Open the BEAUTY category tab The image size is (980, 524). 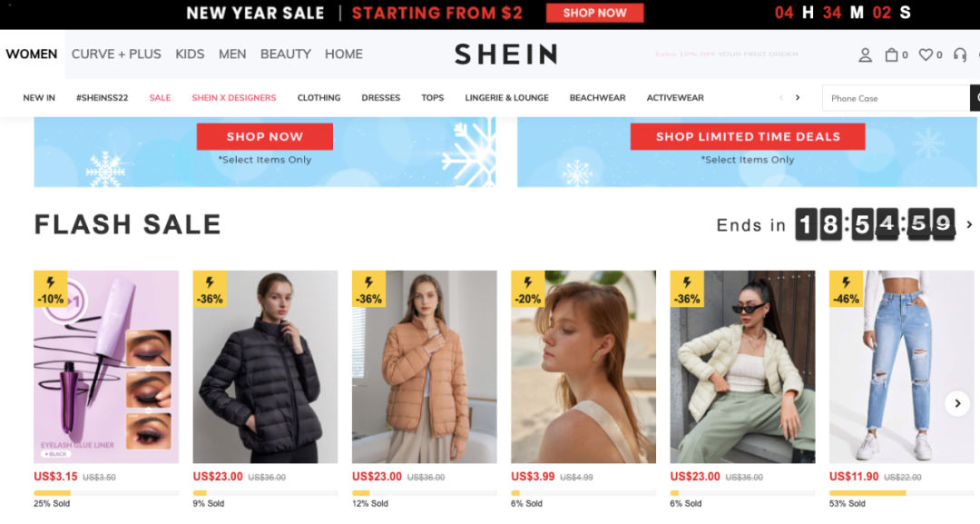(286, 54)
